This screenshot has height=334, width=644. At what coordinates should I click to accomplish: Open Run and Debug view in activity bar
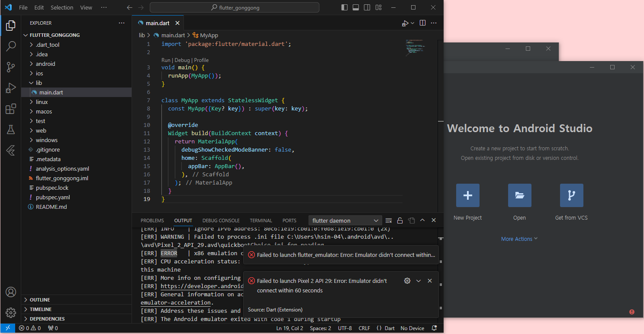click(11, 88)
